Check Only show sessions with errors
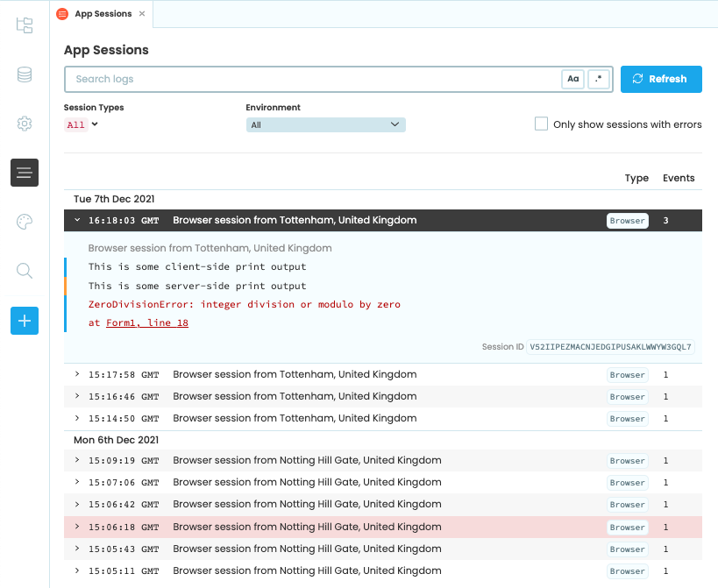 pos(541,124)
